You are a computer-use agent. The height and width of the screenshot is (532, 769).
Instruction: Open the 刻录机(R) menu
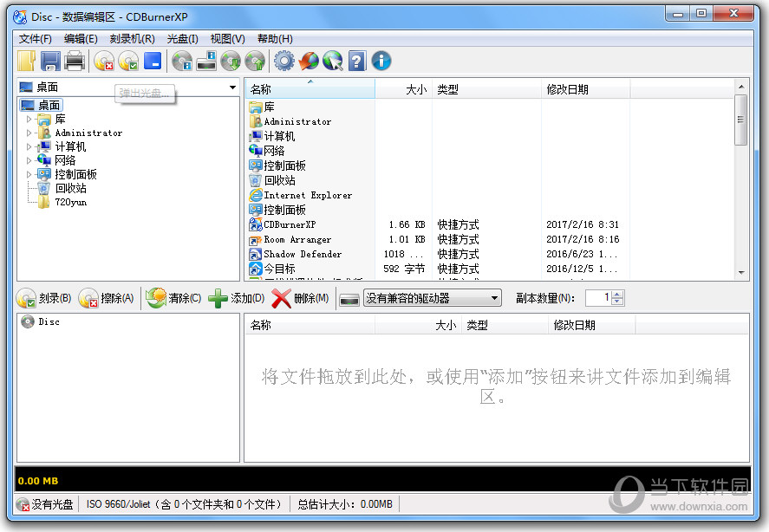point(132,39)
